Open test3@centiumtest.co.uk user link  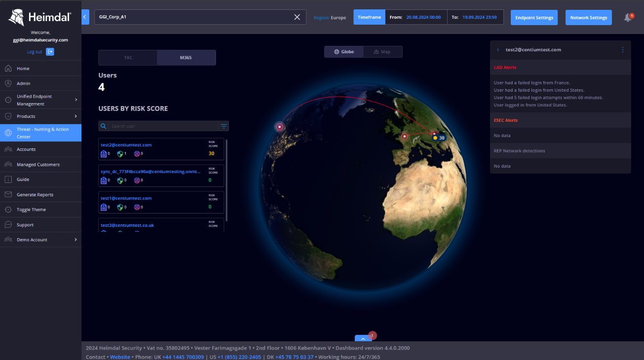(x=127, y=225)
